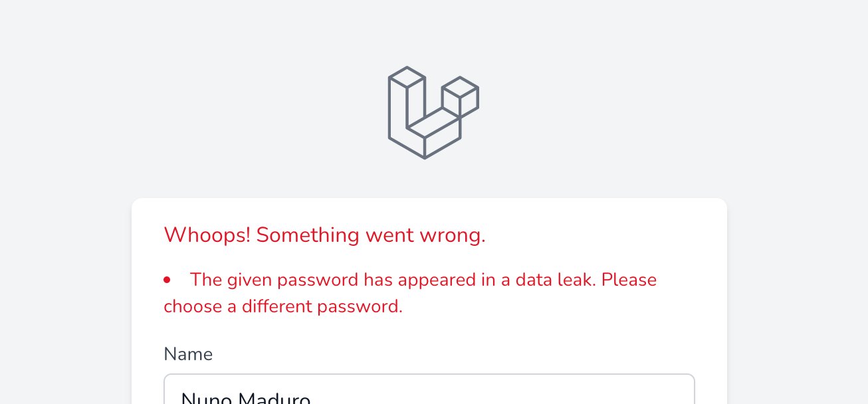
Task: Click the gray background right of the logo
Action: (x=665, y=112)
